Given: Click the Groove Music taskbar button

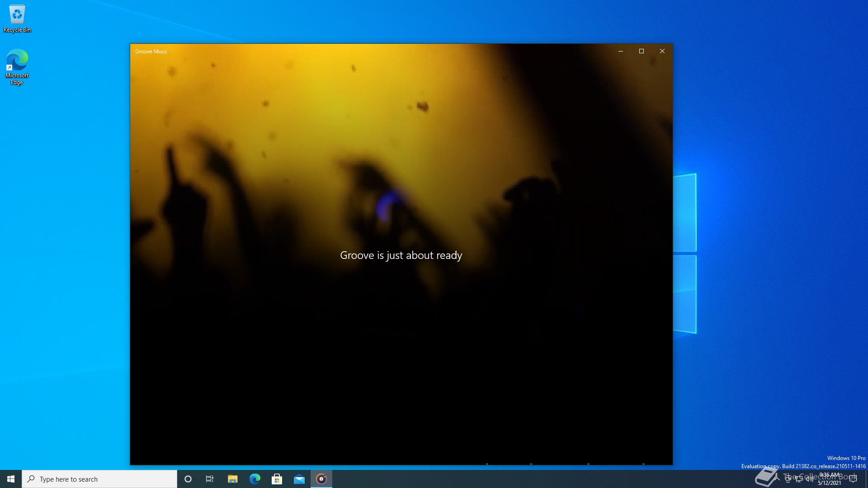Looking at the screenshot, I should pos(321,479).
